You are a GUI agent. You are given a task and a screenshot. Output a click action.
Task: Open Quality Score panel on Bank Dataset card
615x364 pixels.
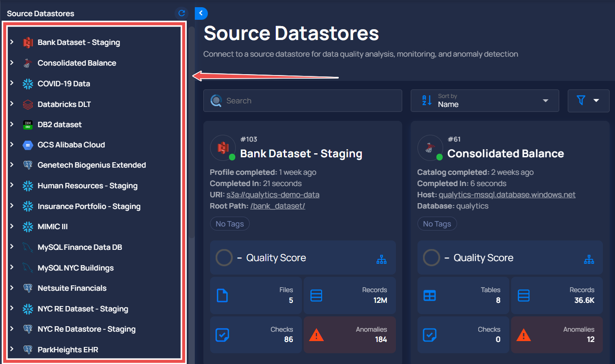[x=303, y=257]
